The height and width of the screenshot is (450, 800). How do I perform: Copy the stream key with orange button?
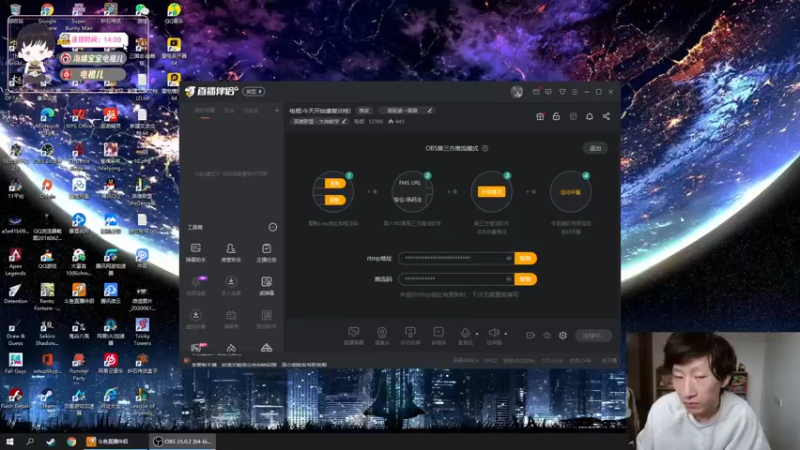coord(526,279)
